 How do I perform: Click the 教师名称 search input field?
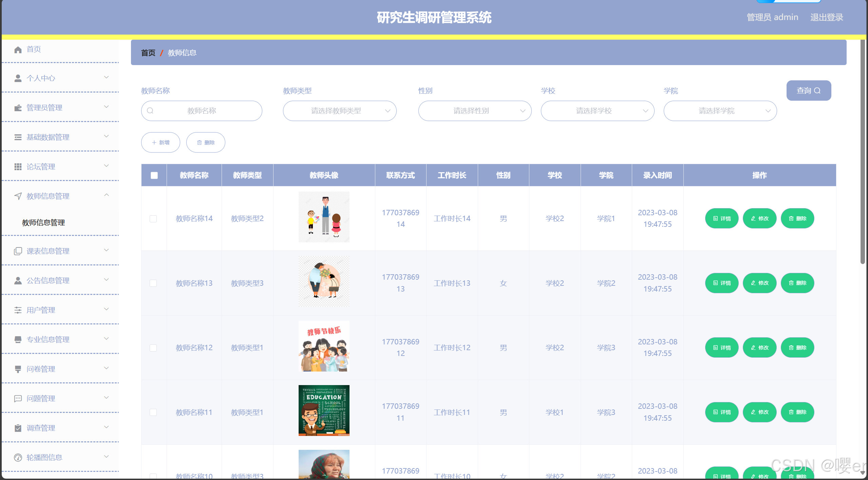[202, 111]
